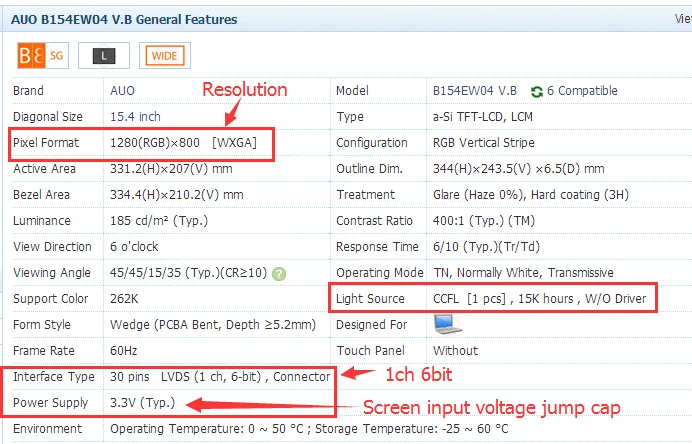Click the TN, Normally White operating mode value
This screenshot has width=692, height=444.
point(523,273)
